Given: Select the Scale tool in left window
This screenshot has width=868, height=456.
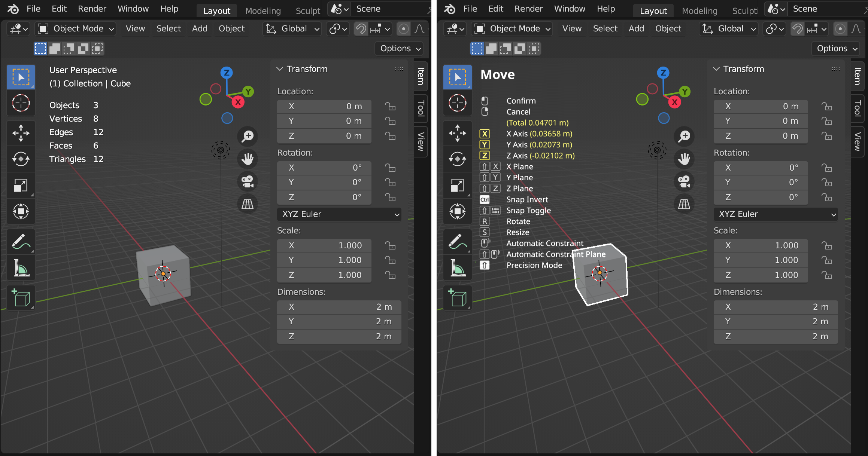Looking at the screenshot, I should point(21,185).
